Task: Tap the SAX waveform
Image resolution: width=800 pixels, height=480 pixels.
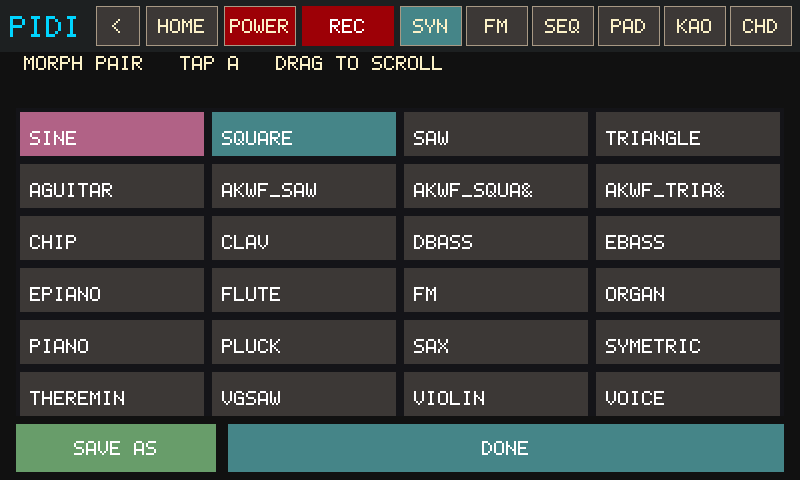Action: [x=496, y=342]
